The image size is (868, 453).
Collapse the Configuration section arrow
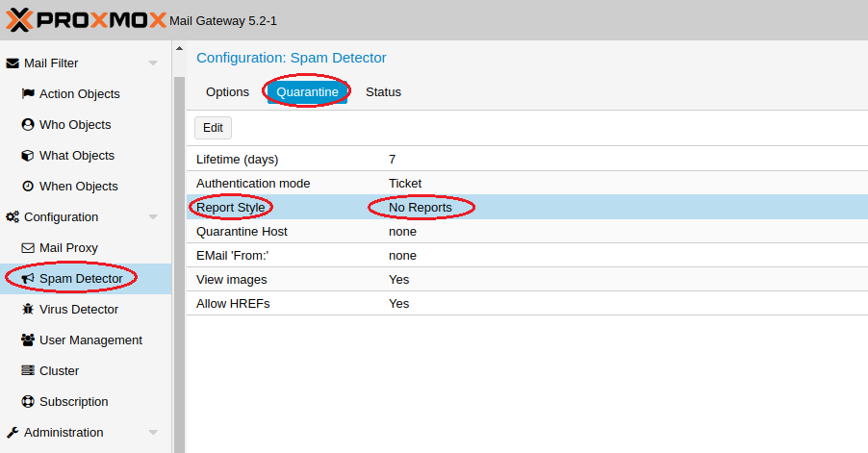tap(153, 216)
